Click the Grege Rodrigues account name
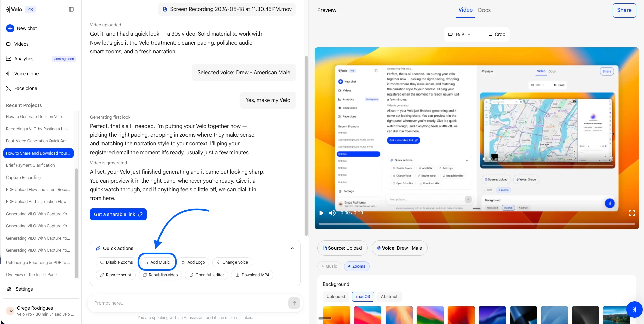This screenshot has height=324, width=644. pyautogui.click(x=35, y=308)
